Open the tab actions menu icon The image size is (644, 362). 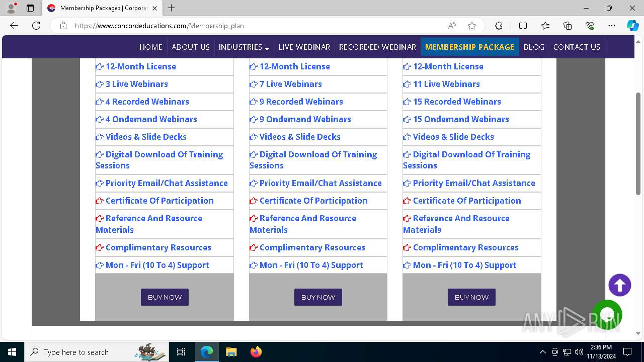click(x=30, y=8)
